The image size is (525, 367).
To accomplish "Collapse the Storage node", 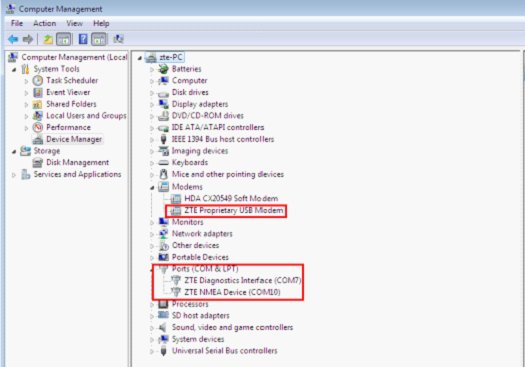I will [x=14, y=152].
